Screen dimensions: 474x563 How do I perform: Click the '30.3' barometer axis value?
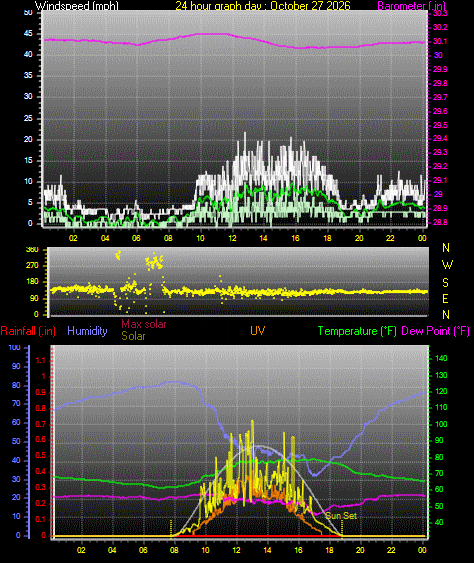click(x=440, y=14)
